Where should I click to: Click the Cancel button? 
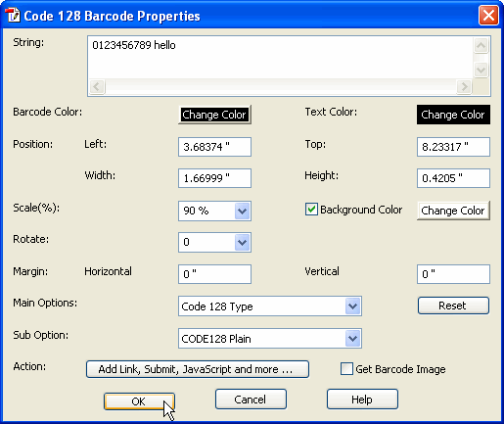click(251, 400)
